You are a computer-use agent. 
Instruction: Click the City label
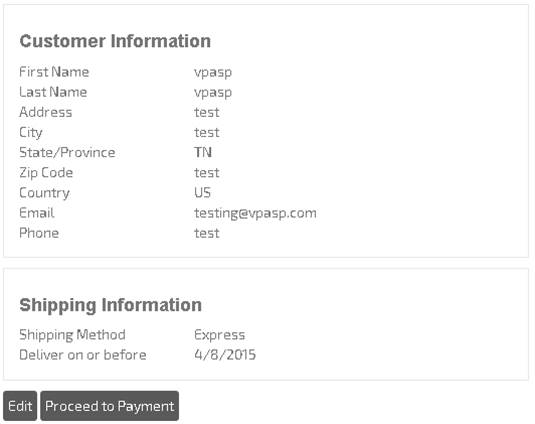click(31, 133)
